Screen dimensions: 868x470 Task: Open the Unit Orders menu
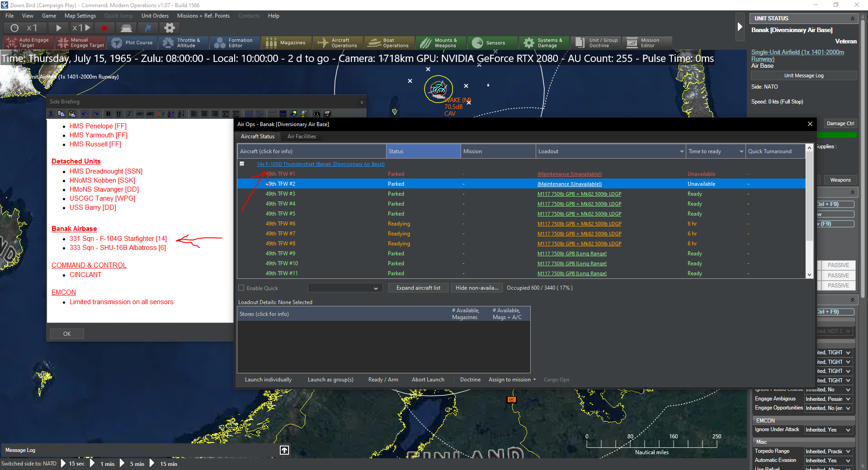(155, 16)
